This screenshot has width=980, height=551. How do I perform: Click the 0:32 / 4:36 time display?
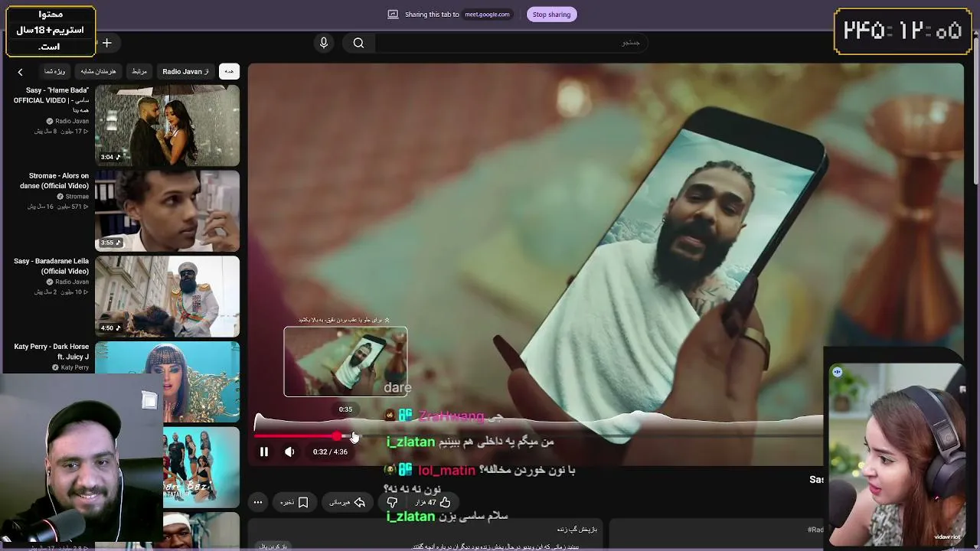point(330,452)
